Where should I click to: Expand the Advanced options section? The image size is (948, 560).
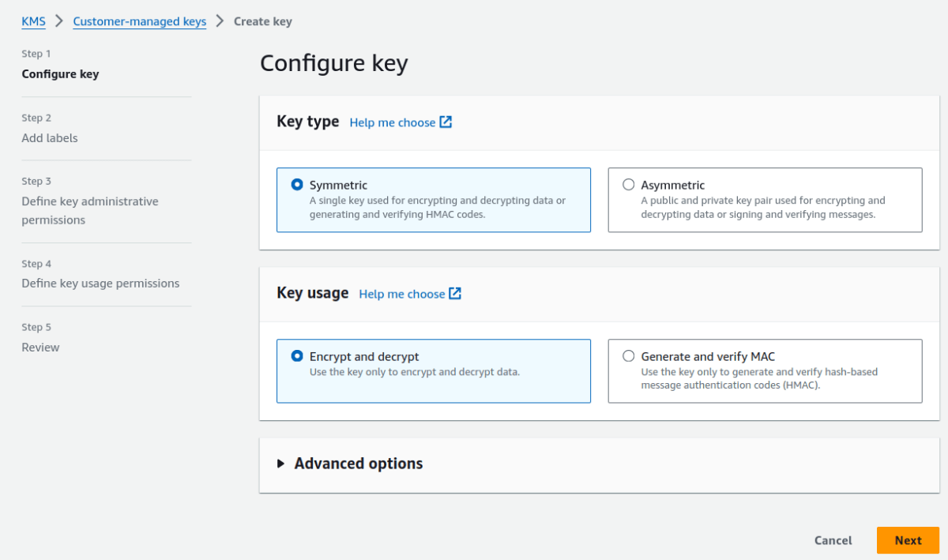click(358, 464)
